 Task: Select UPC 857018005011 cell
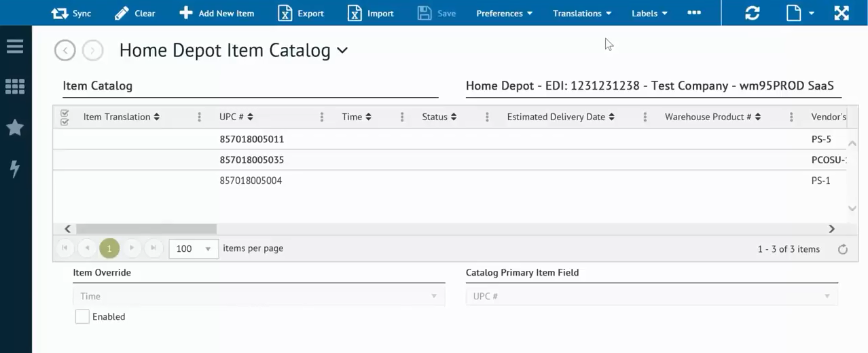tap(252, 139)
